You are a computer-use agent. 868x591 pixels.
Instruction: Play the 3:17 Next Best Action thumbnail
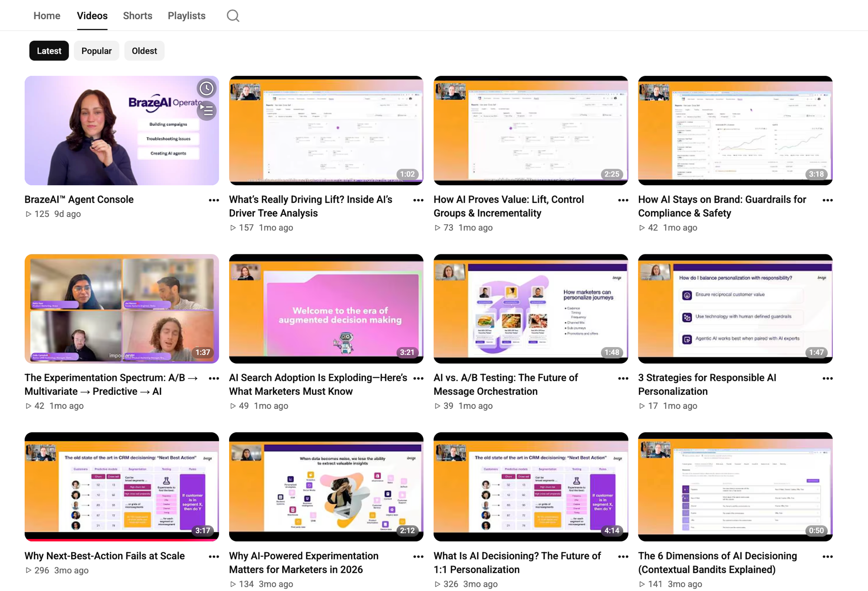pos(122,487)
